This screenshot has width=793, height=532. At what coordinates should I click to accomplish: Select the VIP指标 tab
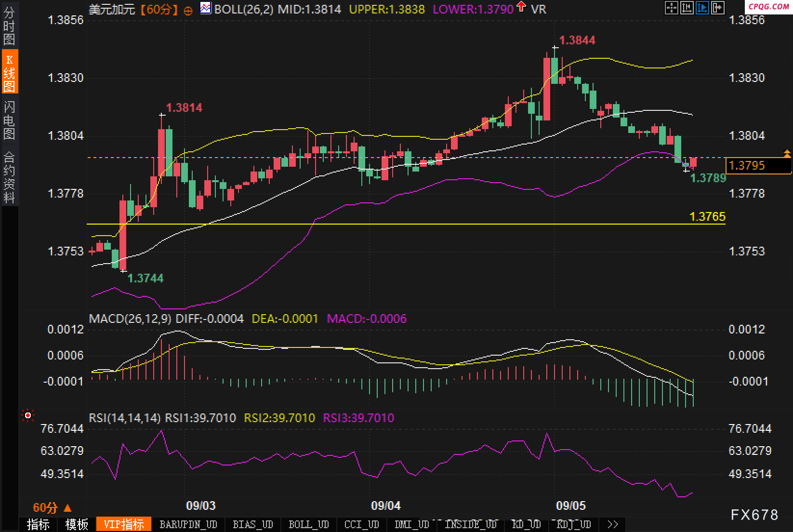coord(124,524)
